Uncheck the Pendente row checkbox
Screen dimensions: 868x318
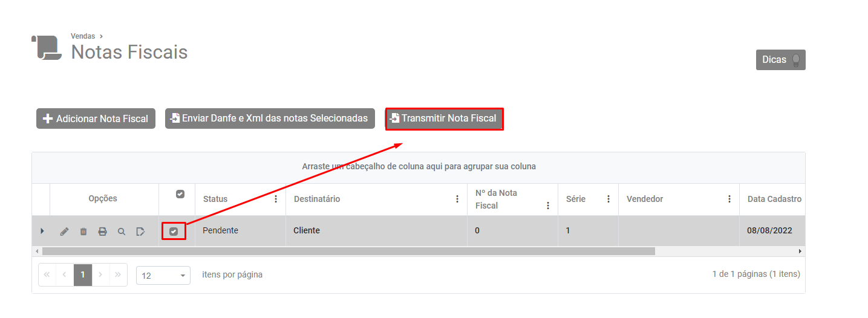click(174, 231)
